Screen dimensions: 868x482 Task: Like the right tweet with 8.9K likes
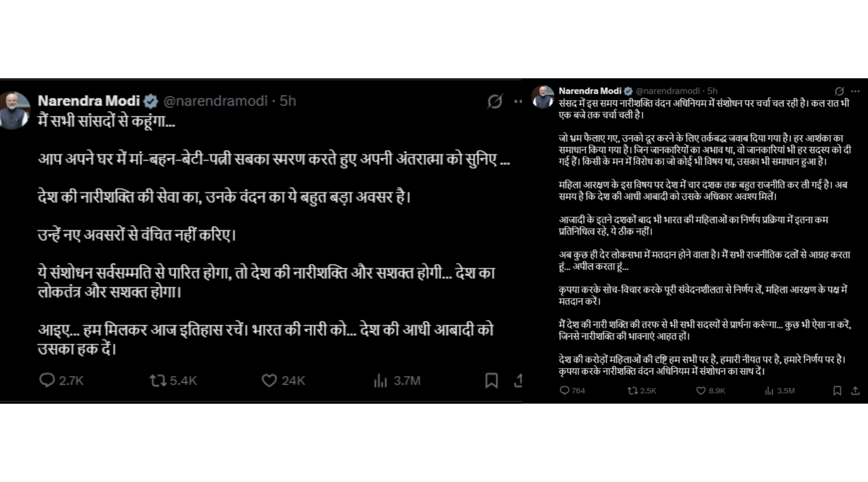701,390
